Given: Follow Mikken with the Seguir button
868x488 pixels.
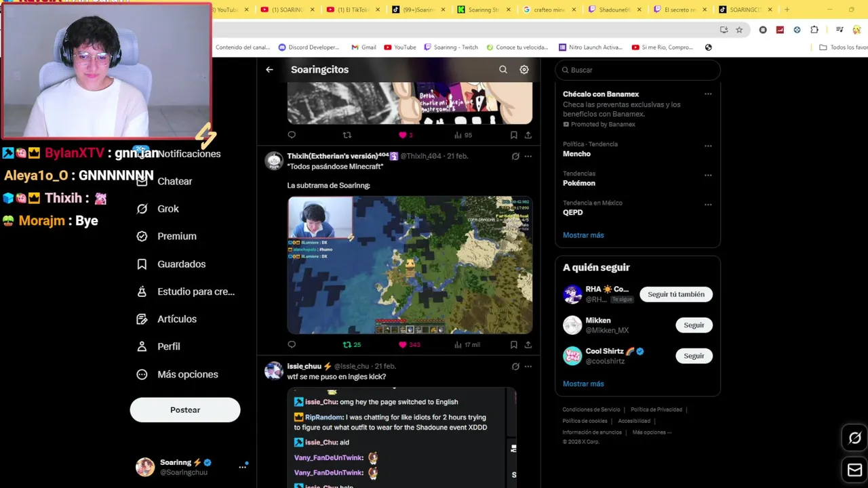Looking at the screenshot, I should pos(694,325).
